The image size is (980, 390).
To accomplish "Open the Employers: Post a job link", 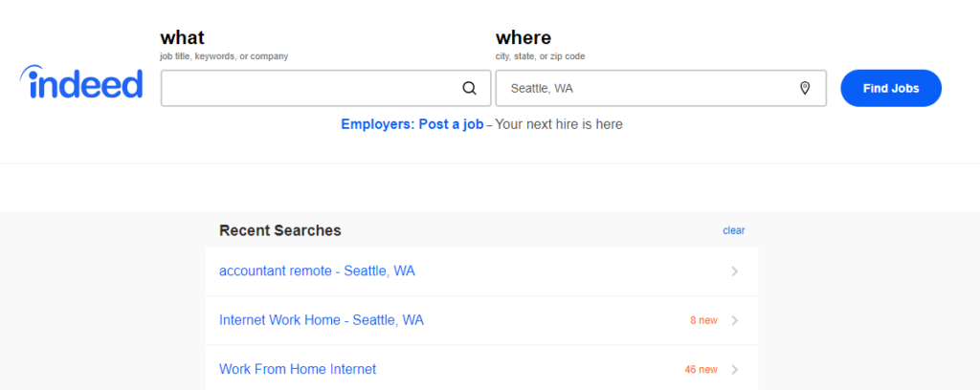I will 412,124.
